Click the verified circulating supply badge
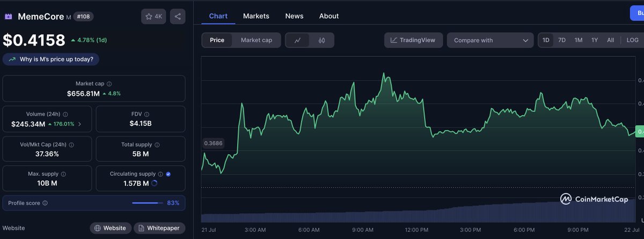The width and height of the screenshot is (644, 239). point(169,174)
